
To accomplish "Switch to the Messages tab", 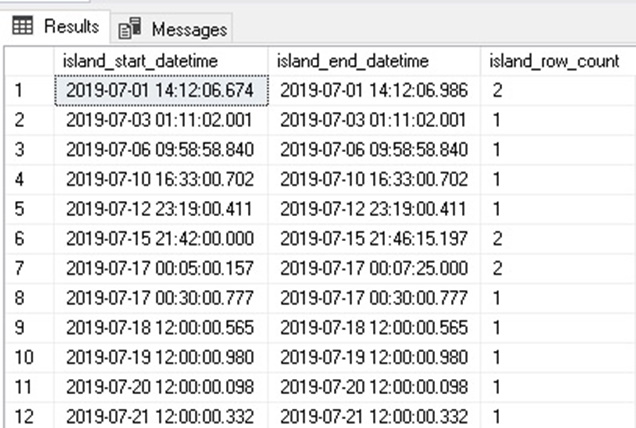I will pos(171,28).
